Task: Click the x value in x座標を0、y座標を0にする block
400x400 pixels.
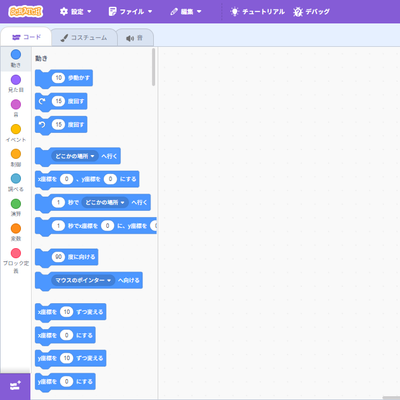Action: (x=66, y=179)
